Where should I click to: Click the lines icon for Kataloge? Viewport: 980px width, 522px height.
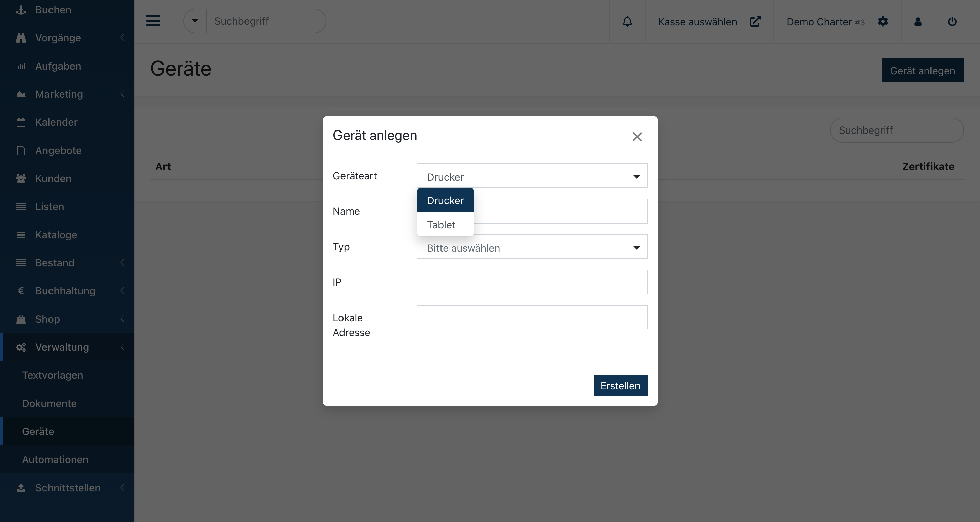(x=21, y=235)
